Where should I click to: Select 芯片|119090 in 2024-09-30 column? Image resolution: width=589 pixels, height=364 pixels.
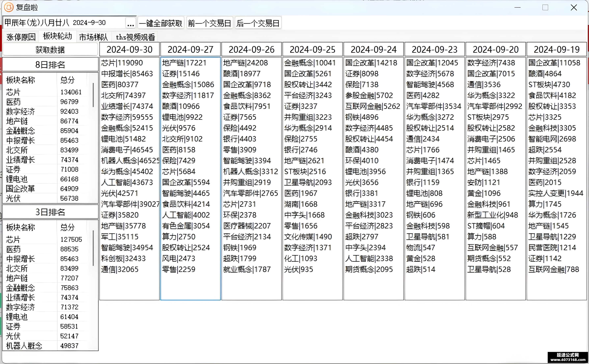(122, 63)
